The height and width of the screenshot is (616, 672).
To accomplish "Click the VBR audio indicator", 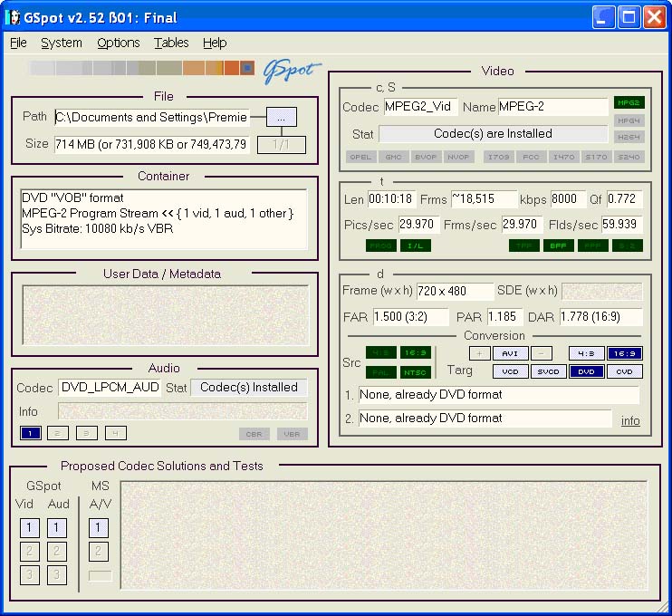I will (292, 434).
